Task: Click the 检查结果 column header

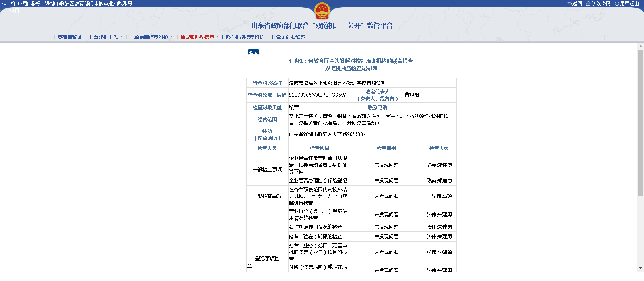Action: coord(386,148)
